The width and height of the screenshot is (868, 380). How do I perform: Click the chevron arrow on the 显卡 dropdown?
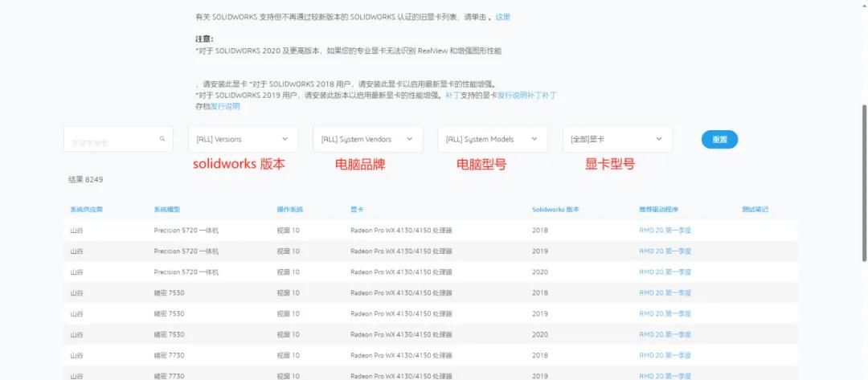click(x=659, y=139)
